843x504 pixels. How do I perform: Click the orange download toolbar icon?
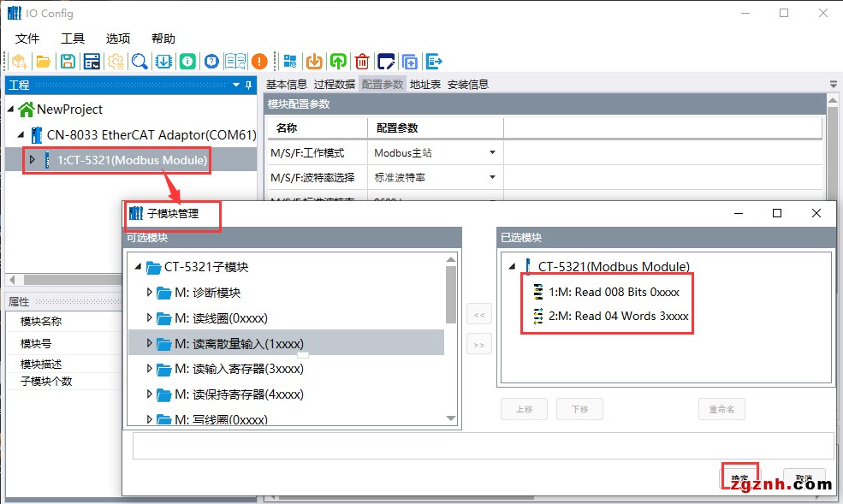tap(314, 62)
